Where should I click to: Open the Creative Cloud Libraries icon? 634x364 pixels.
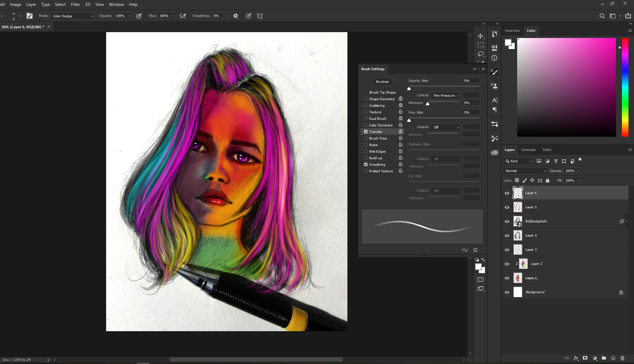pos(494,152)
